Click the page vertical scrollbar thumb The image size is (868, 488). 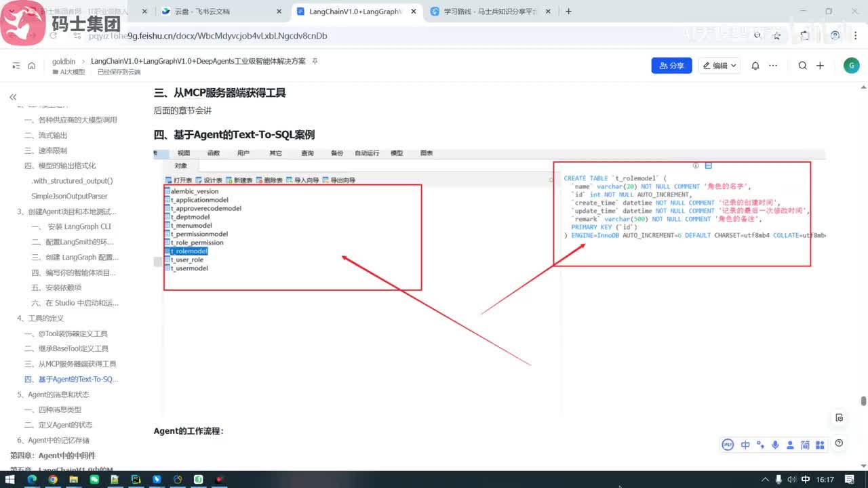(x=863, y=401)
